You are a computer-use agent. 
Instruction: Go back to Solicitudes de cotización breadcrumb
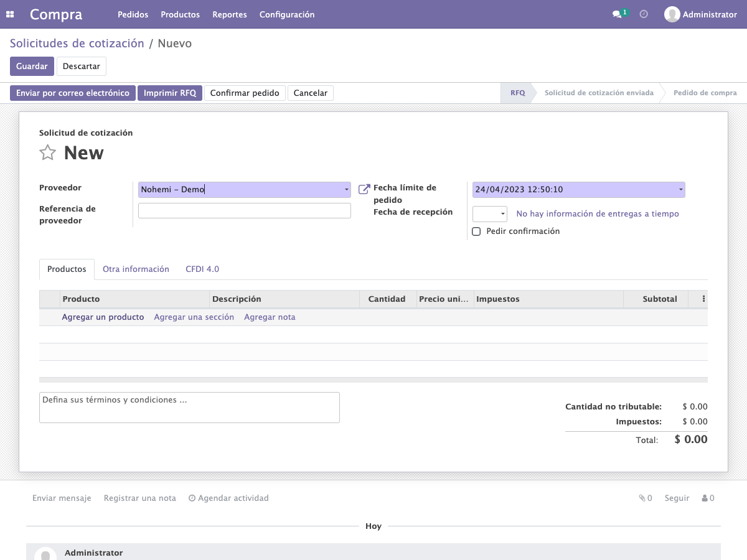[77, 44]
